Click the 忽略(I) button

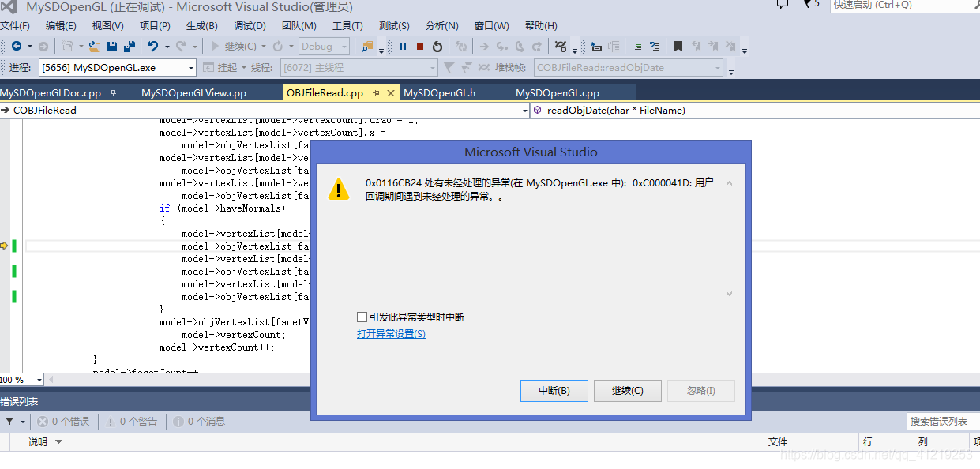point(701,391)
